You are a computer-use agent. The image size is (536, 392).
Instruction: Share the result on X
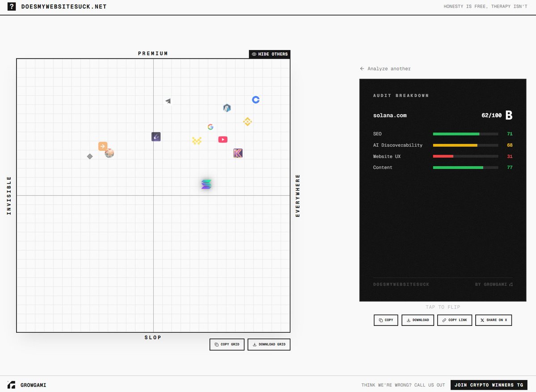click(494, 320)
